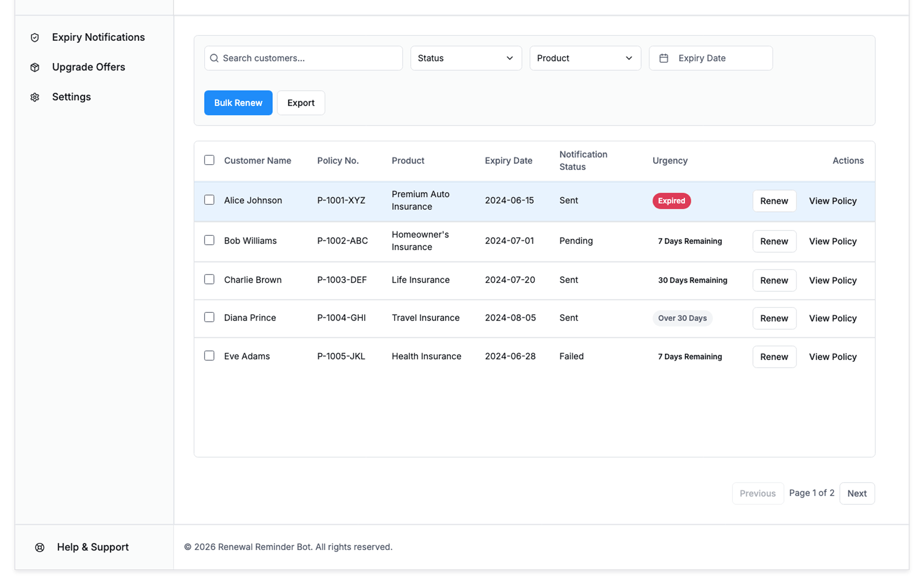The image size is (924, 579).
Task: Expand the Product filter dropdown
Action: pyautogui.click(x=585, y=58)
